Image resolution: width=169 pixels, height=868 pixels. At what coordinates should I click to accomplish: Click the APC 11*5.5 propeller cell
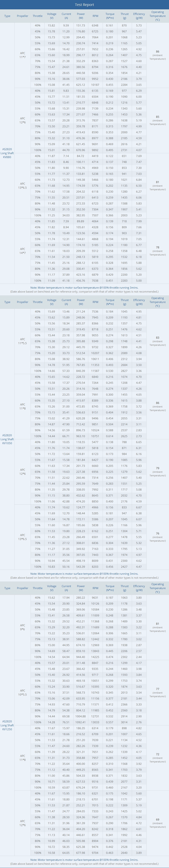22,341
